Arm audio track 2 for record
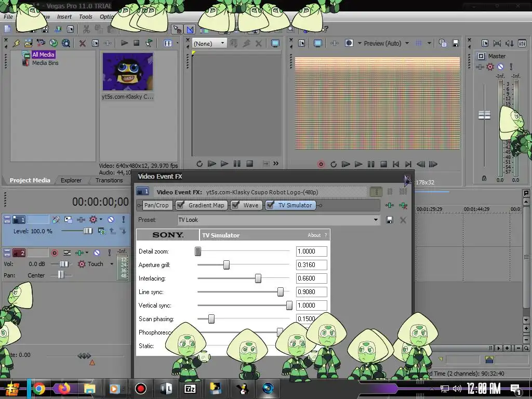Screen dimensions: 532x399 coord(54,253)
